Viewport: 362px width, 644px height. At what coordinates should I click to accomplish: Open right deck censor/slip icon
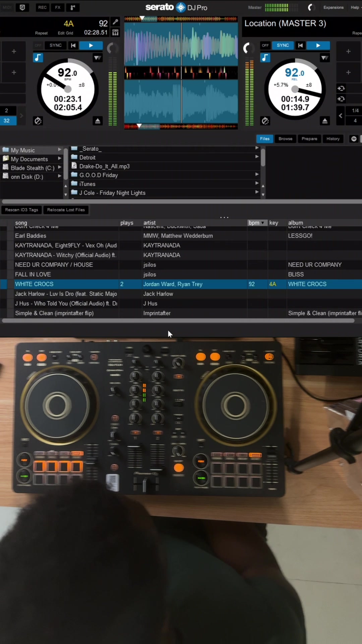pyautogui.click(x=265, y=121)
